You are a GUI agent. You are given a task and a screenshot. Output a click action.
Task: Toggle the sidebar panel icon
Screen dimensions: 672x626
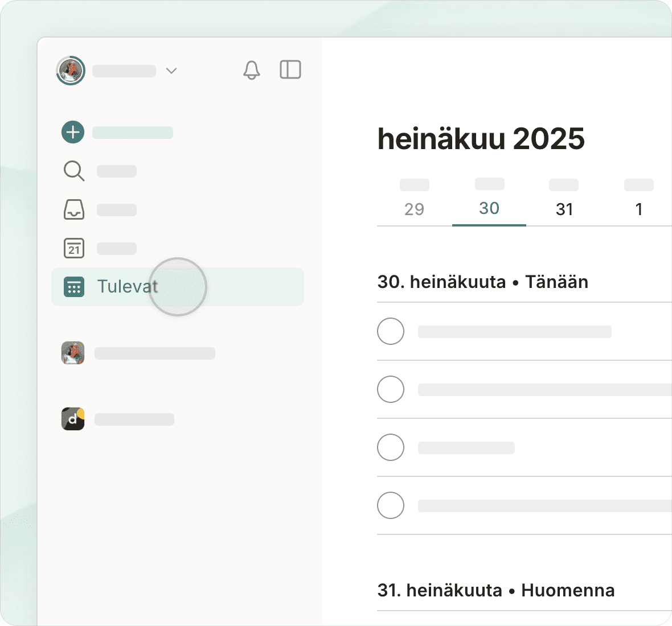290,70
